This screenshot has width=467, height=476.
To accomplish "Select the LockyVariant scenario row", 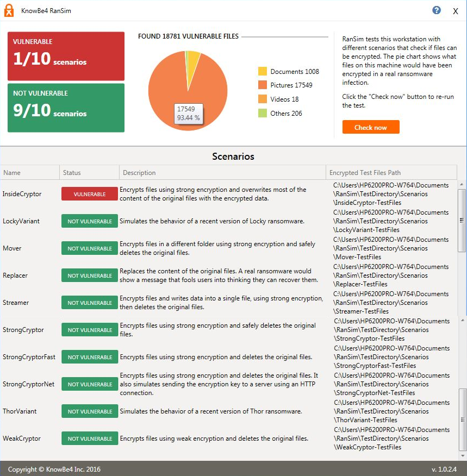I will click(228, 221).
